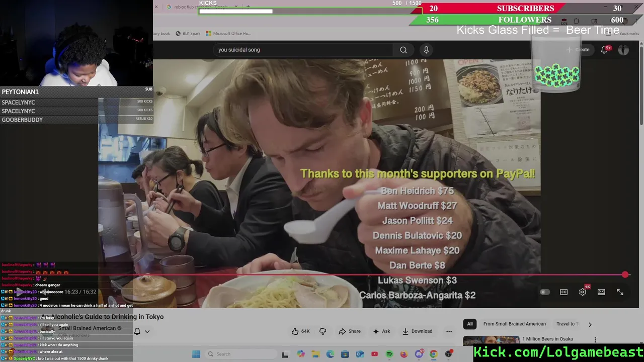Open the All Bookmarks folder
The height and width of the screenshot is (362, 644).
pyautogui.click(x=622, y=33)
